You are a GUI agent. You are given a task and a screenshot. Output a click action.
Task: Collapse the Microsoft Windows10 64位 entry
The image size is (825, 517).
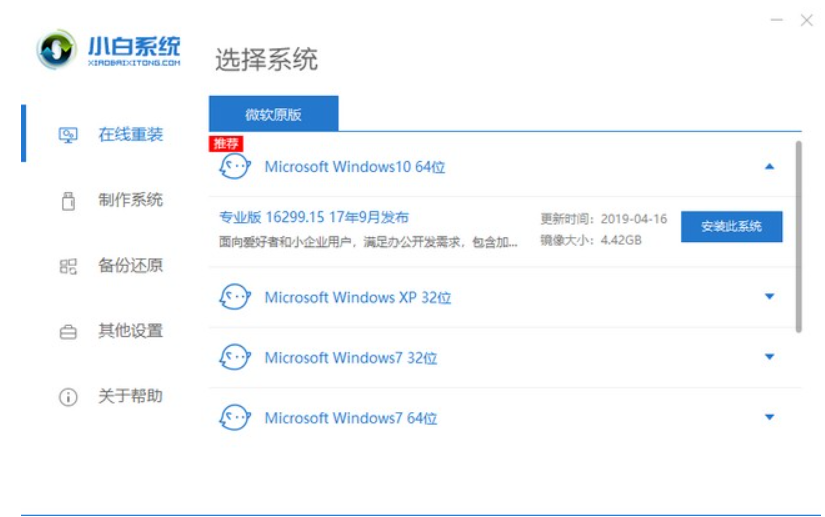pos(769,166)
